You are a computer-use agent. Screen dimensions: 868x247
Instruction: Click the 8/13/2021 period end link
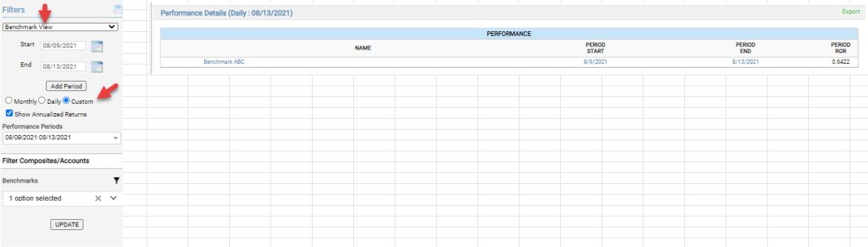pyautogui.click(x=745, y=62)
